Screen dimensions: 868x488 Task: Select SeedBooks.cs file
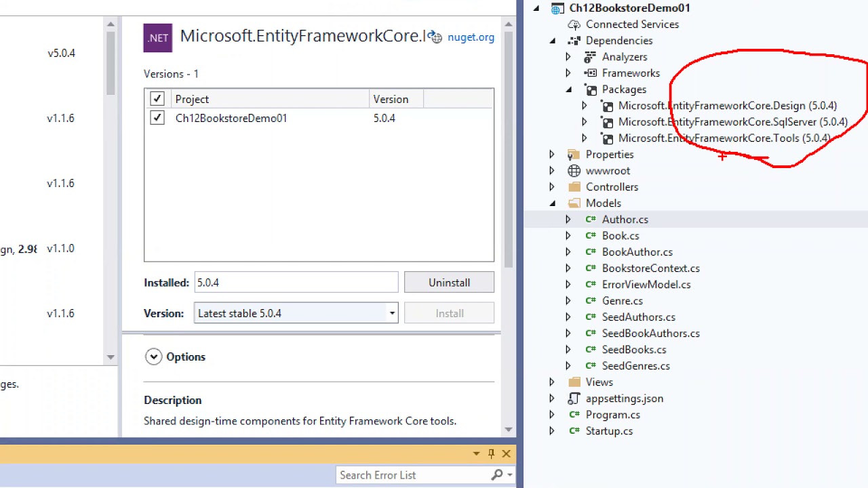(634, 350)
